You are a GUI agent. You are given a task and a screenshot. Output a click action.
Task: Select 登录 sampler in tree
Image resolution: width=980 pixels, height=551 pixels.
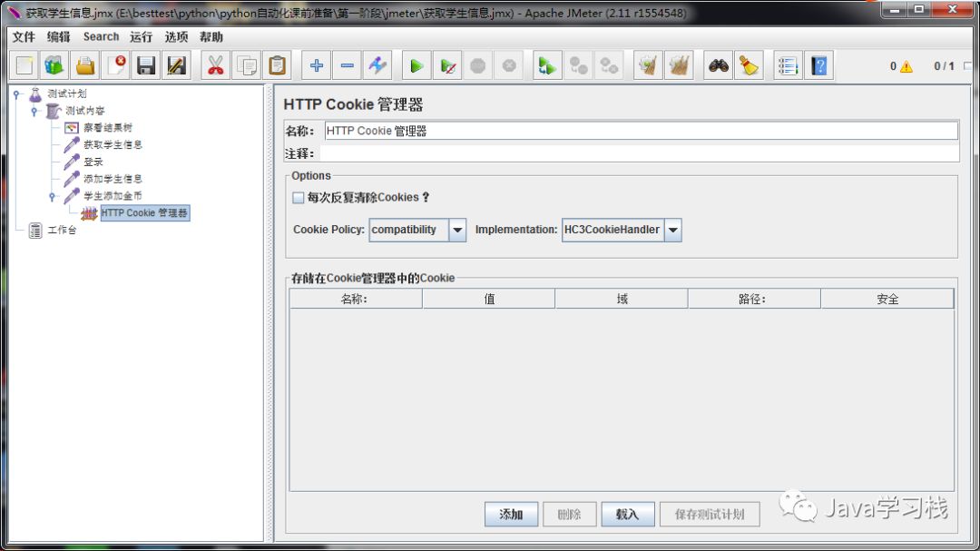tap(93, 162)
